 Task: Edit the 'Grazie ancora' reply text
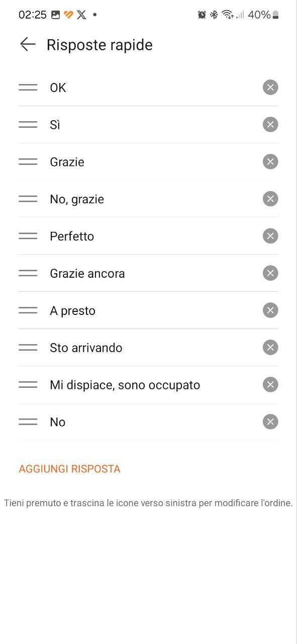click(x=87, y=274)
